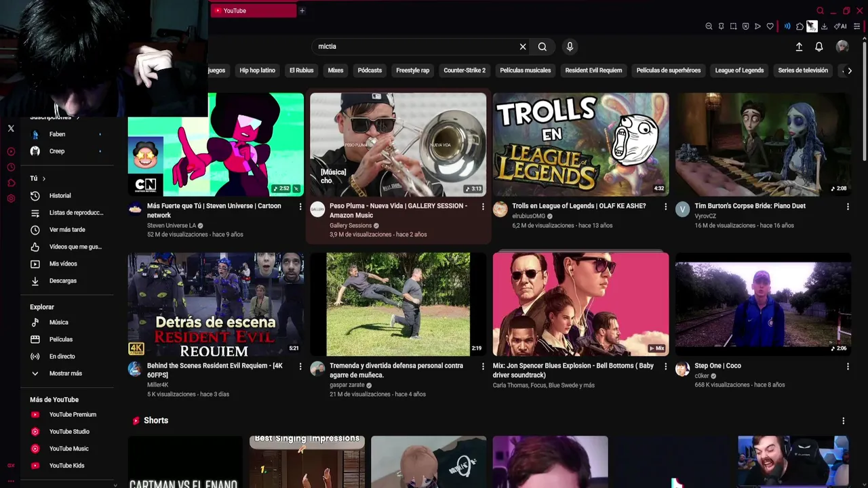
Task: Select the Counter-Strike 2 chip
Action: coord(465,70)
